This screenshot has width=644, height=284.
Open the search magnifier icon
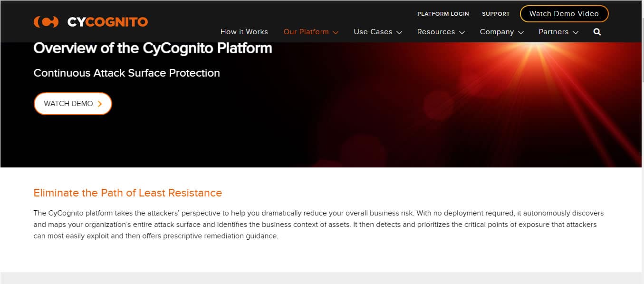[x=597, y=32]
